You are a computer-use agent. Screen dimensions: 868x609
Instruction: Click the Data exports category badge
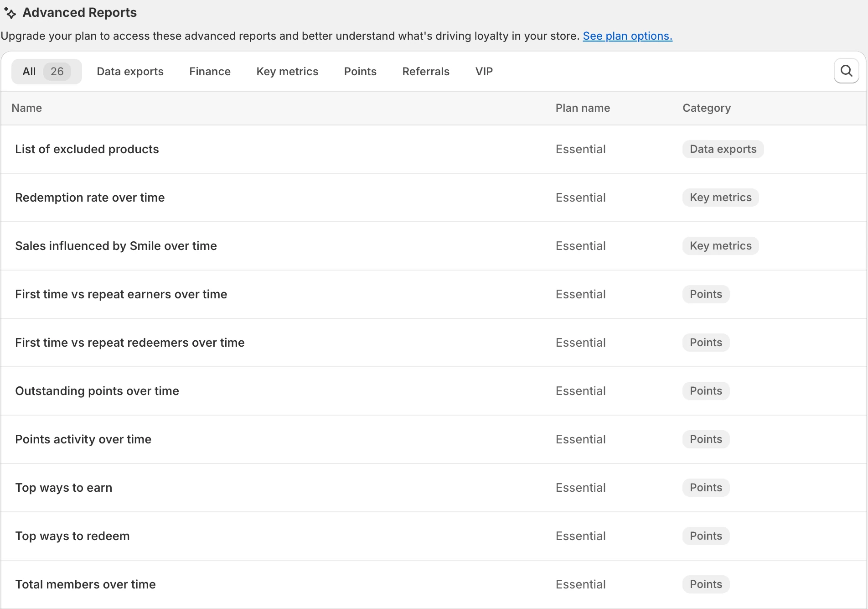pyautogui.click(x=723, y=149)
